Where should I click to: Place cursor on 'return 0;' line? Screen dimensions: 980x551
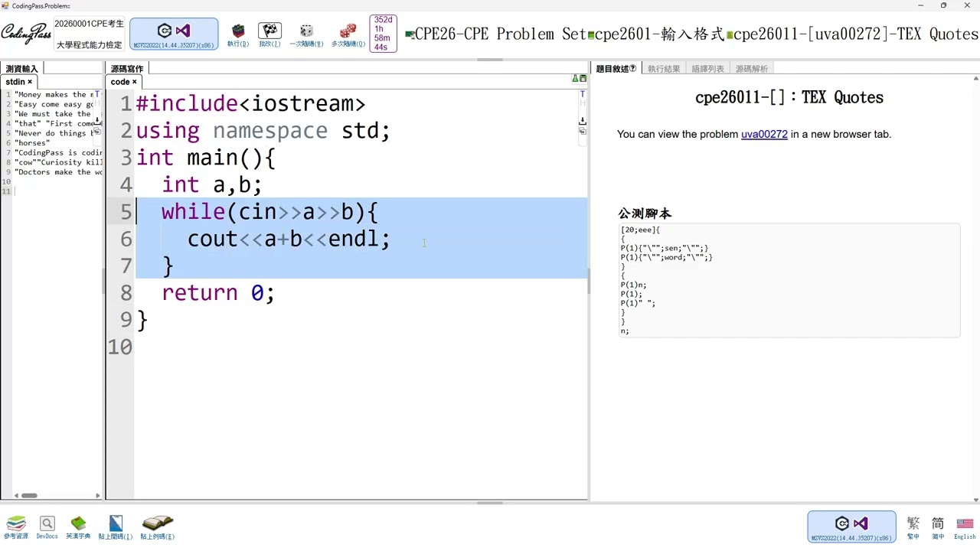[x=217, y=292]
